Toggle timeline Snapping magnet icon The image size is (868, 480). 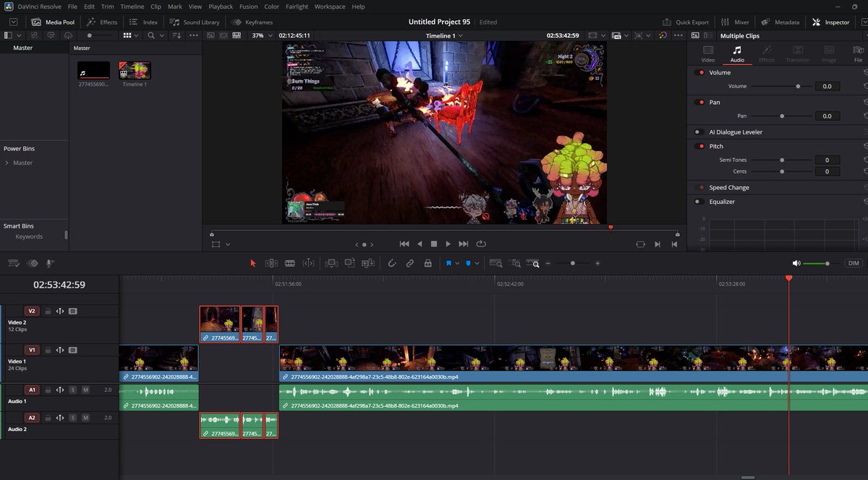click(x=391, y=264)
